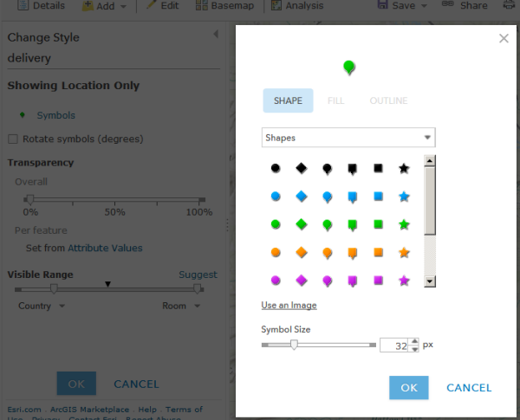Choose the purple circle symbol

tap(276, 281)
